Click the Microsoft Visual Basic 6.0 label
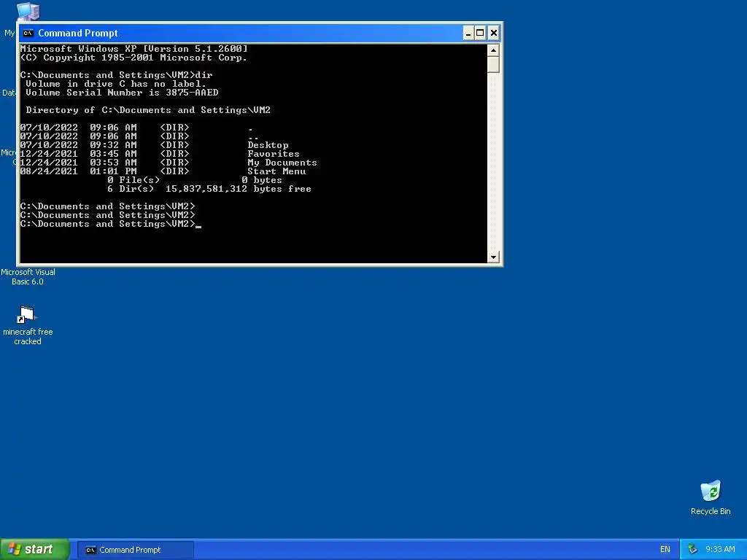Viewport: 747px width, 560px height. click(x=28, y=276)
